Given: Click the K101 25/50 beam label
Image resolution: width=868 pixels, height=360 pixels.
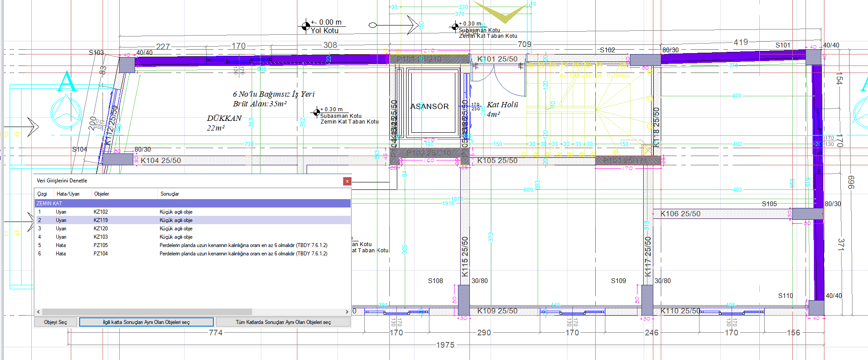Looking at the screenshot, I should [498, 59].
